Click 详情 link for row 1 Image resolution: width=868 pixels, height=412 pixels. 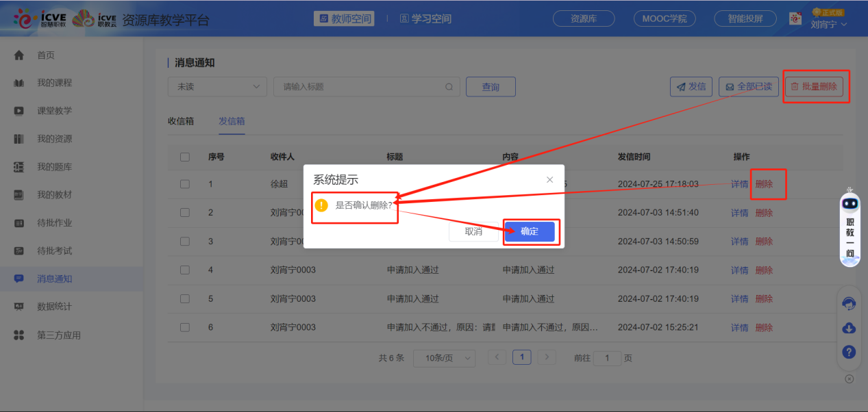click(x=740, y=184)
